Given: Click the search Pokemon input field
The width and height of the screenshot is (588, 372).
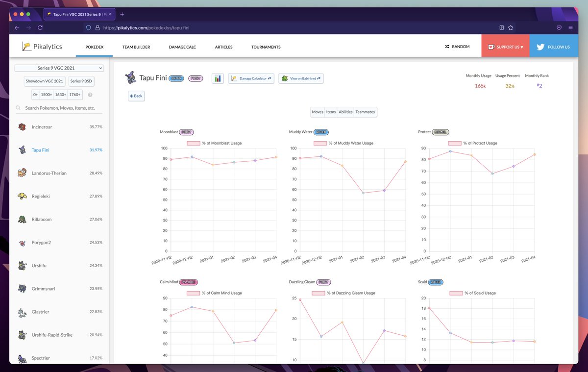Looking at the screenshot, I should (59, 108).
